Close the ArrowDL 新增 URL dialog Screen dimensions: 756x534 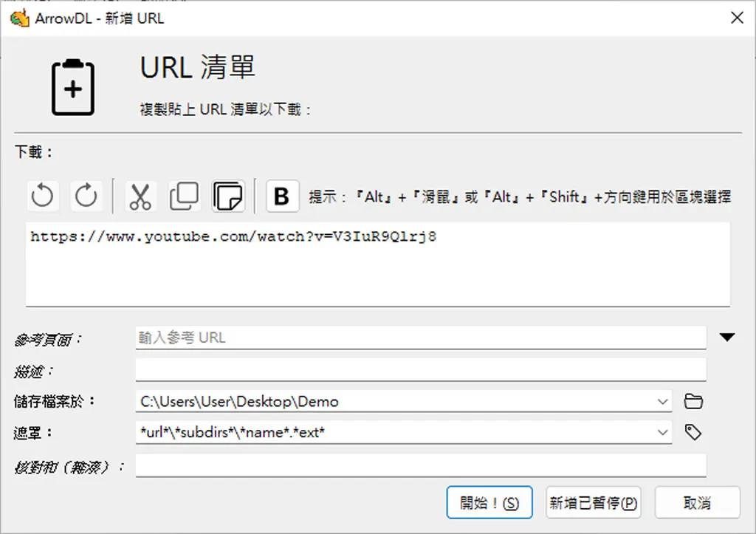pyautogui.click(x=737, y=18)
